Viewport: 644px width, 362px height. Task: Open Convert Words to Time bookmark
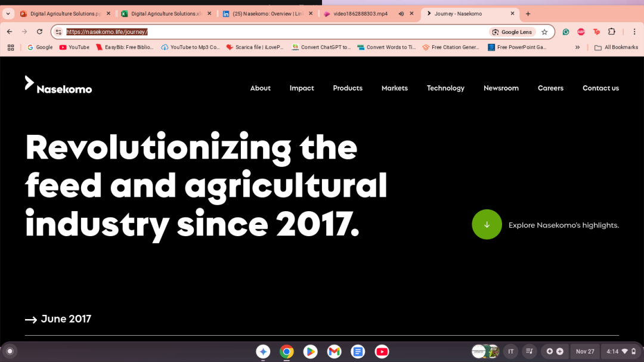[386, 47]
